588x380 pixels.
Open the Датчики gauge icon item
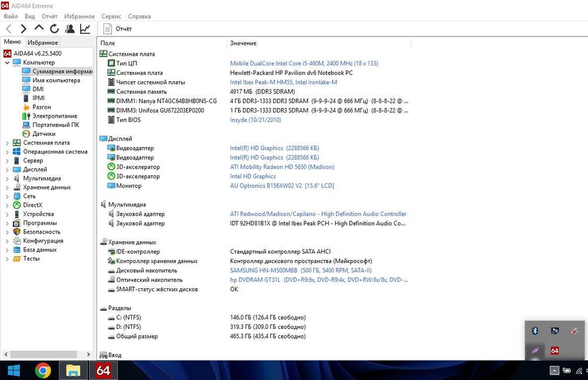pyautogui.click(x=26, y=134)
